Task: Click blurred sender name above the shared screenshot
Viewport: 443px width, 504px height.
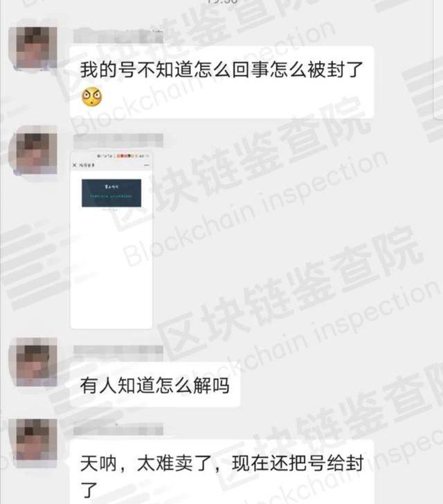Action: click(118, 141)
